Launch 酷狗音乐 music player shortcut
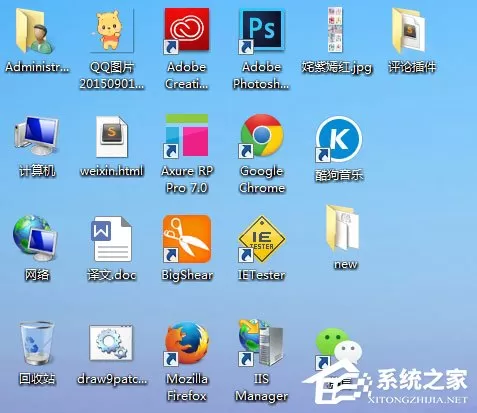 point(339,139)
